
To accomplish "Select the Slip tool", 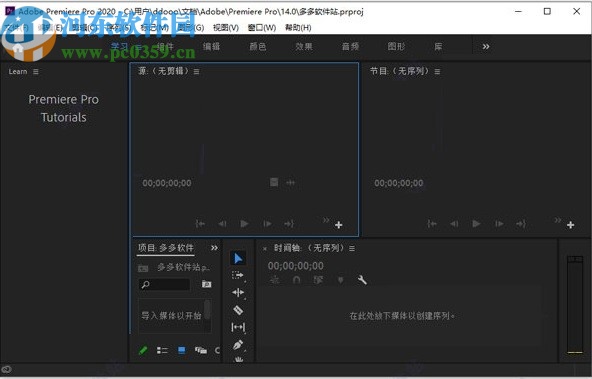I will click(x=238, y=327).
